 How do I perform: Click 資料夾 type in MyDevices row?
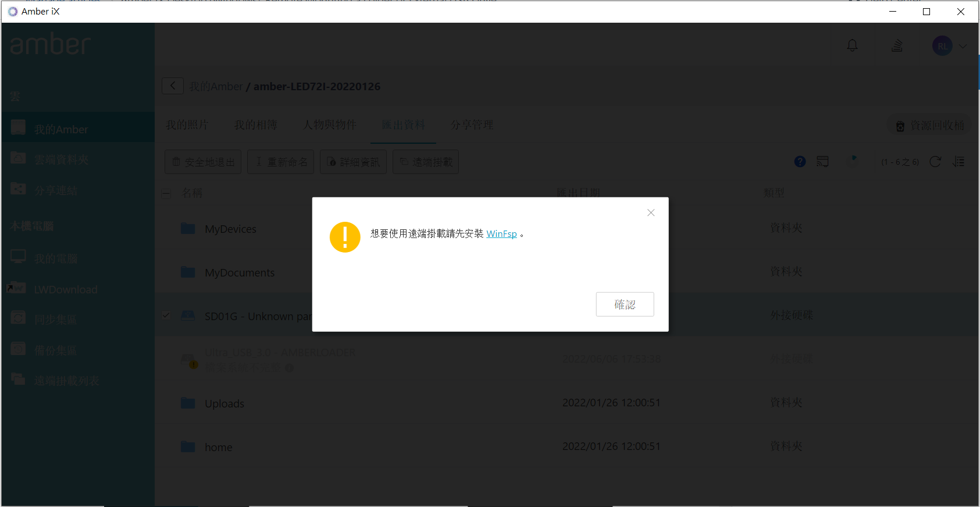point(786,228)
